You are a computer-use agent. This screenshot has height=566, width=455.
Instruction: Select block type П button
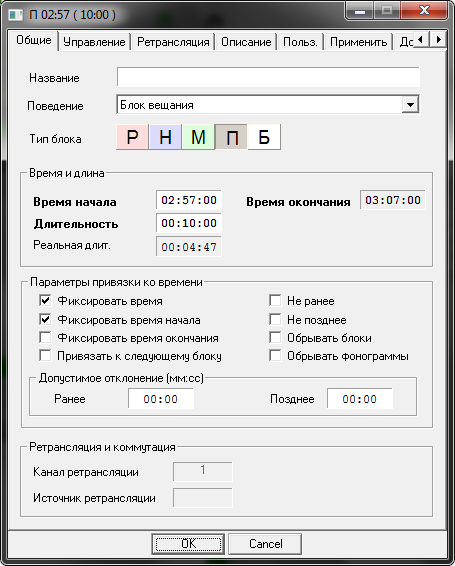pos(231,137)
